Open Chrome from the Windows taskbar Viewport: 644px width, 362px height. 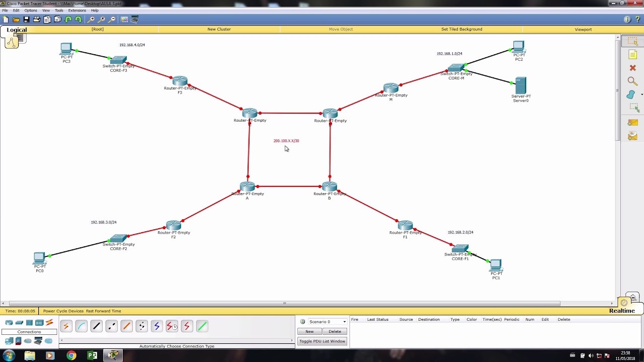coord(71,355)
